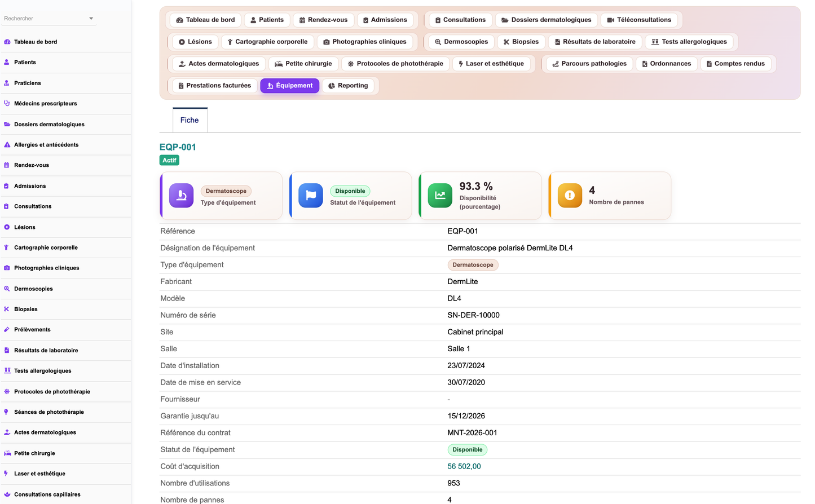
Task: Click the Biopsies scissors icon in sidebar
Action: coord(7,309)
